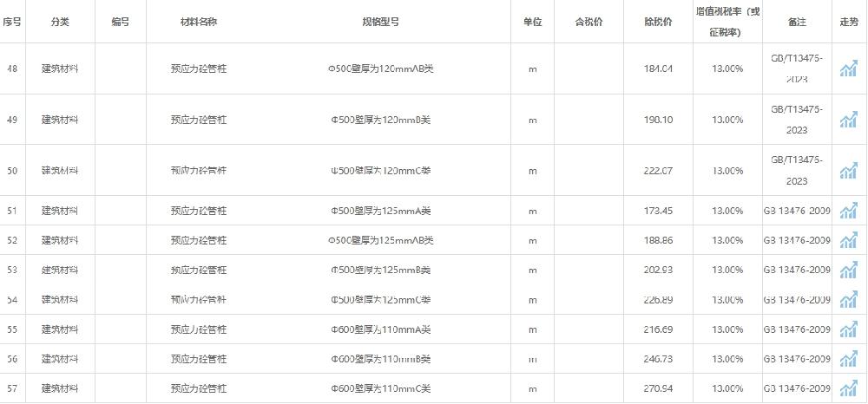Open price trend chart for row 48
This screenshot has height=404, width=868.
tap(848, 69)
